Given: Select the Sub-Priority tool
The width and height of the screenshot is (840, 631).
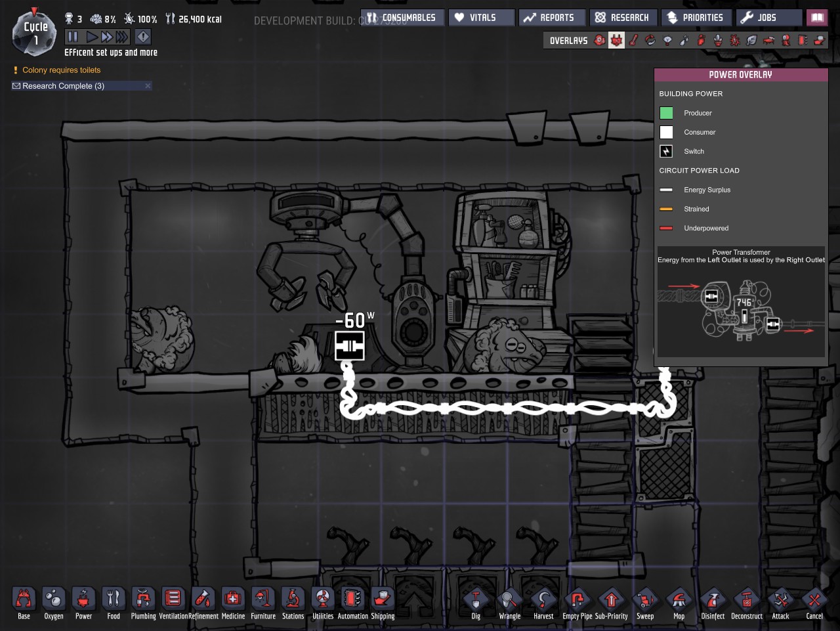Looking at the screenshot, I should pos(612,603).
